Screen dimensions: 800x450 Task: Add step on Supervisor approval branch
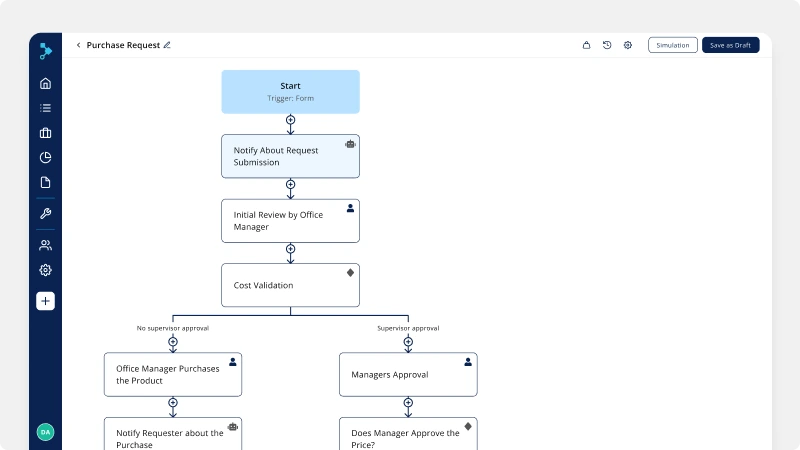pos(408,342)
